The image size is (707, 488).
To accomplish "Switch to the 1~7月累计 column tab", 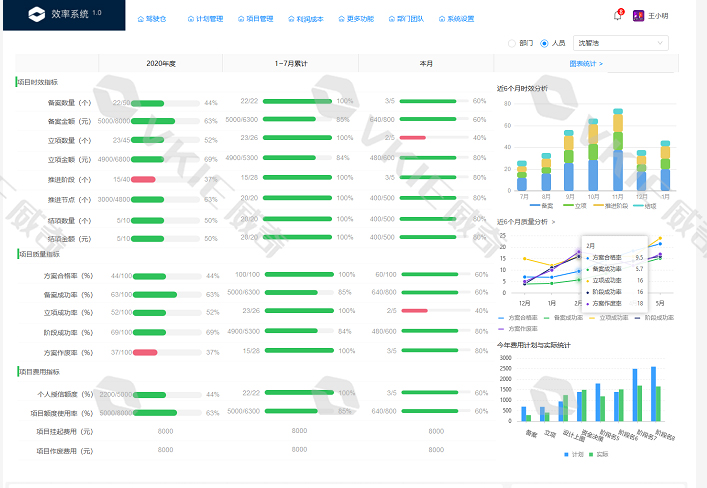I will point(291,63).
